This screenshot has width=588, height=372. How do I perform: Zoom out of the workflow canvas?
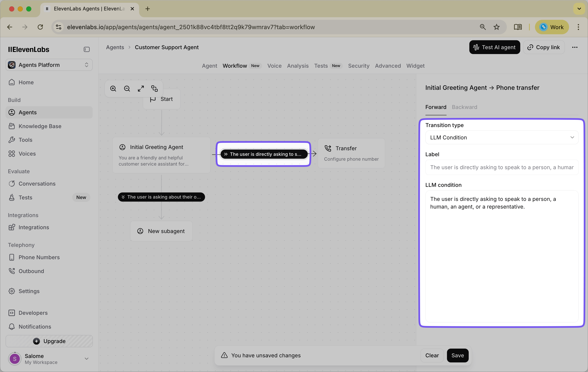(x=127, y=88)
